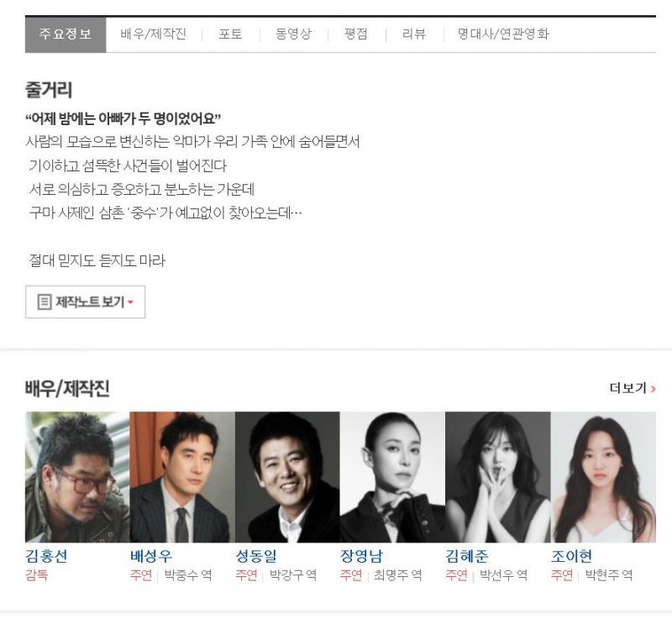Viewport: 672px width, 624px height.
Task: Open the 조이현 name link
Action: (x=572, y=556)
